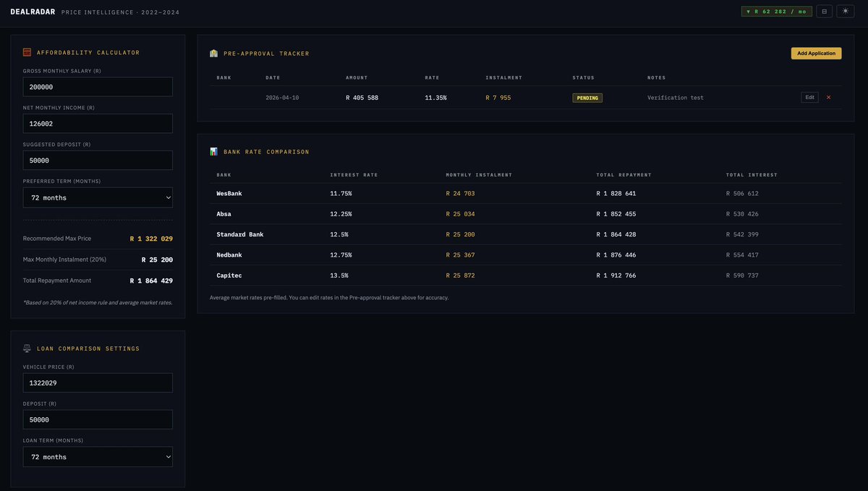
Task: Edit the Verification test application
Action: pos(809,98)
